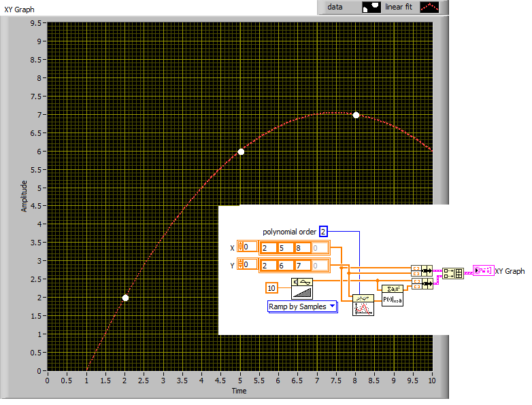Viewport: 532px width, 405px height.
Task: Click the 'Amplitude' y-axis label
Action: pyautogui.click(x=24, y=196)
